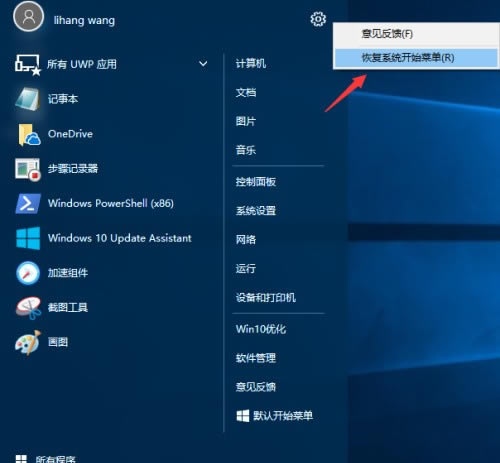The width and height of the screenshot is (500, 463).
Task: Click the lihang wang user name
Action: tap(84, 20)
